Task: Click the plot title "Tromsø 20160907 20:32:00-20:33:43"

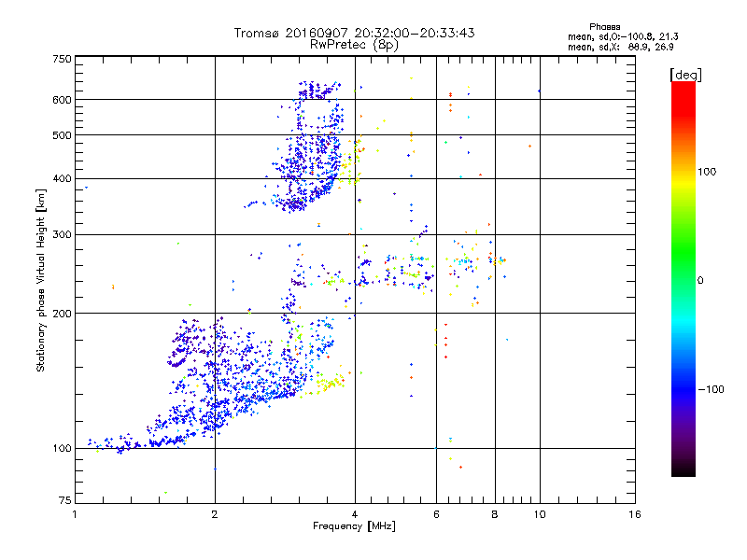Action: point(354,33)
